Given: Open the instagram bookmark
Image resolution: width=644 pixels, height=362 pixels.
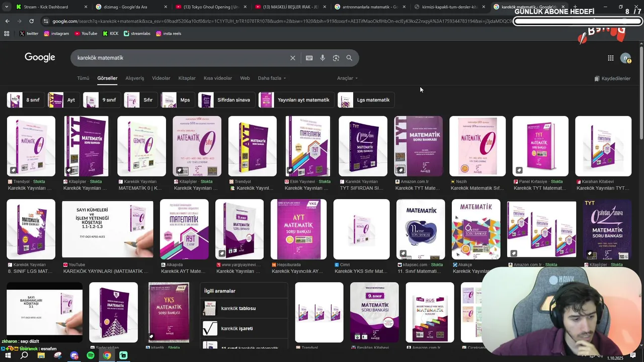Looking at the screenshot, I should 56,33.
